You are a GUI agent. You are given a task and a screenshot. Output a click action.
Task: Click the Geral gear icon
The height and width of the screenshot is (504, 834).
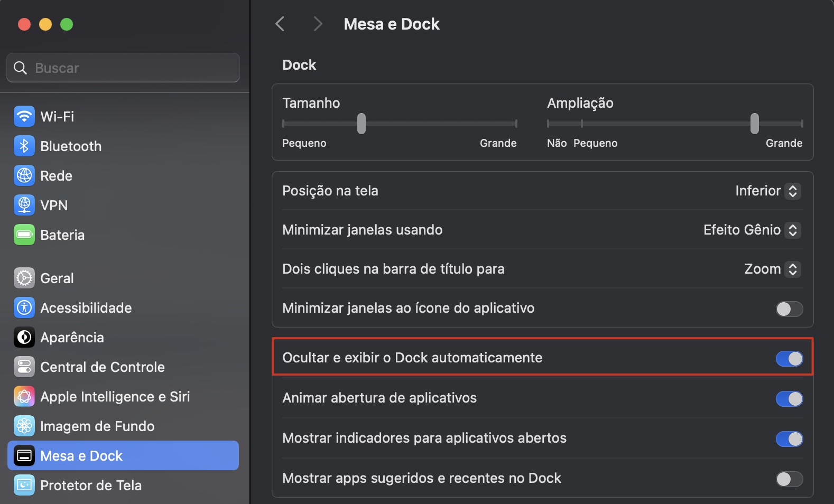24,278
